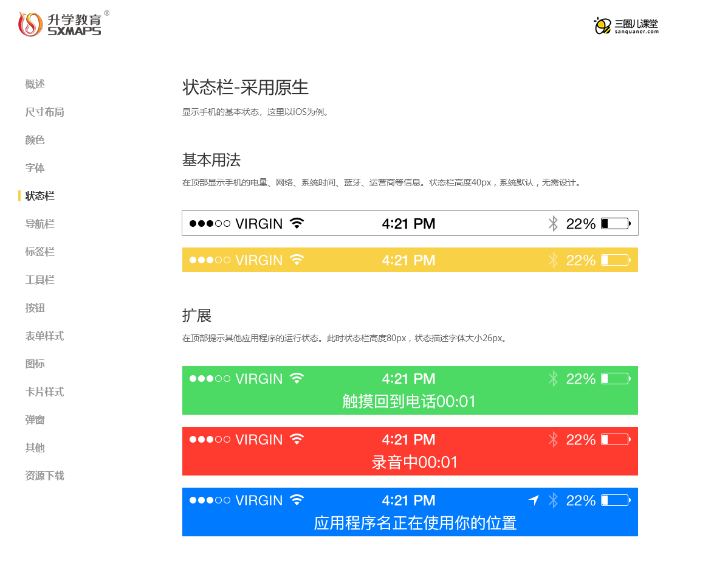Click the Wi-Fi icon in red status bar
This screenshot has height=588, width=728.
297,439
